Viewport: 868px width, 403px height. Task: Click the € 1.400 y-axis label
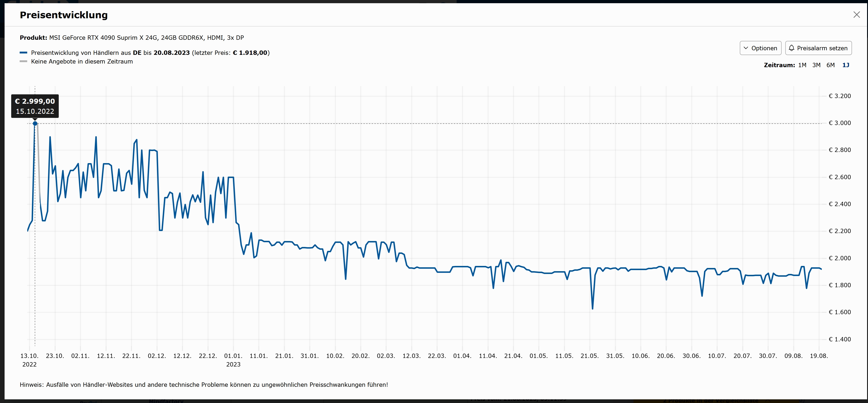pyautogui.click(x=839, y=339)
